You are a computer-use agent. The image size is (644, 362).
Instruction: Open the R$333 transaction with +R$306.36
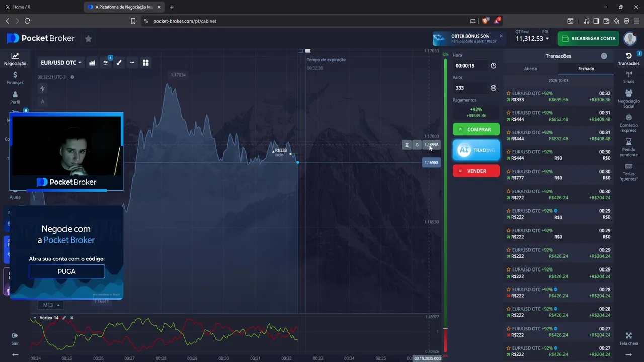point(558,97)
